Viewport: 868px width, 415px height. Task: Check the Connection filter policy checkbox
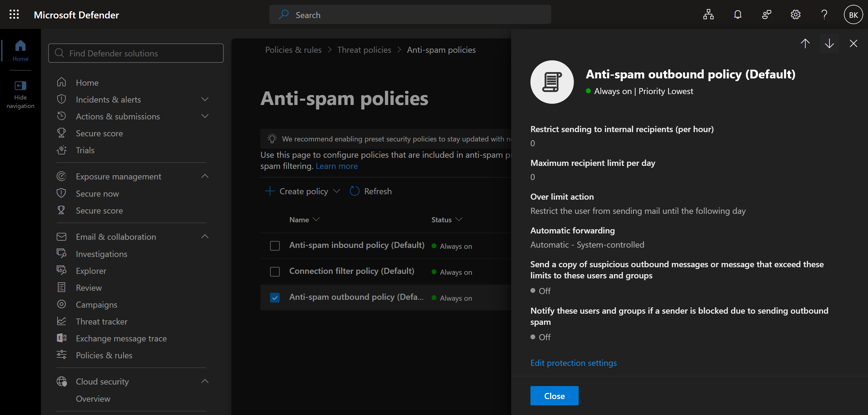(275, 272)
